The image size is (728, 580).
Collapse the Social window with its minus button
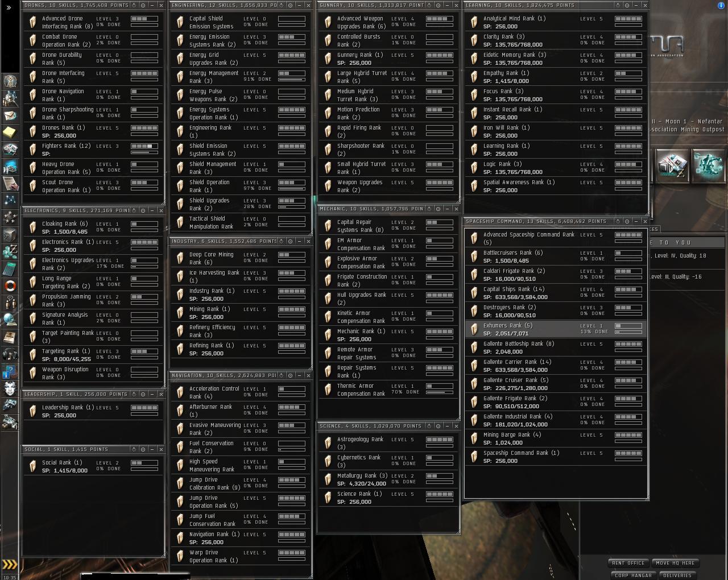coord(152,449)
